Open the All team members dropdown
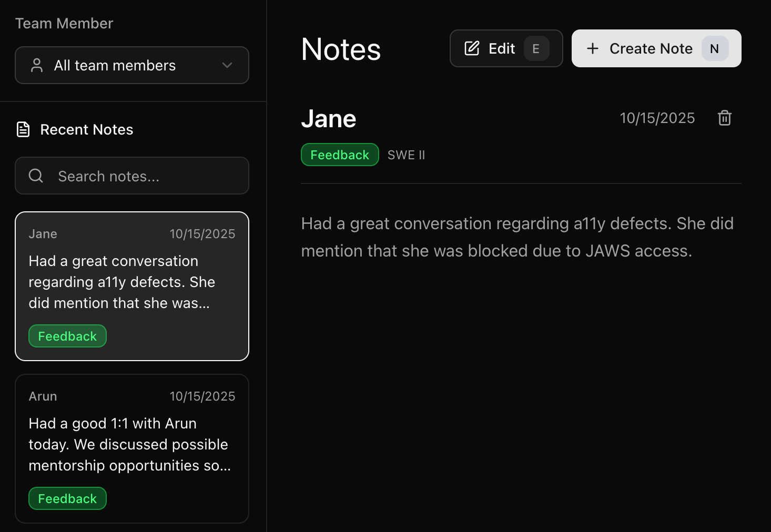 pyautogui.click(x=132, y=65)
